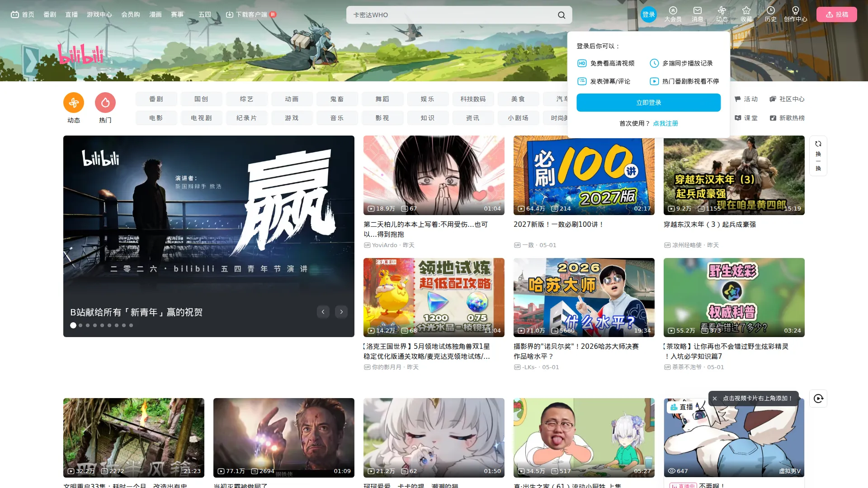Click the 发表弹幕/评论 icon
Viewport: 868px width, 488px height.
582,81
